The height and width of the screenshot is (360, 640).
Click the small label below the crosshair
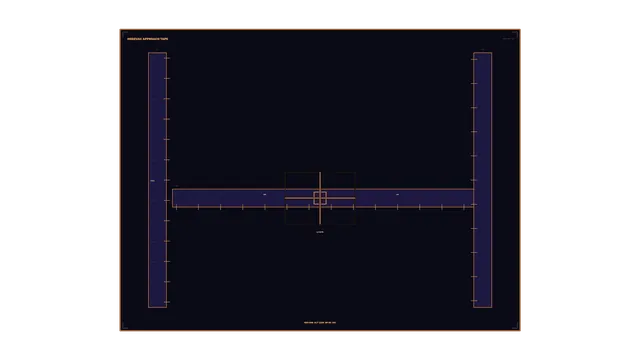click(320, 232)
